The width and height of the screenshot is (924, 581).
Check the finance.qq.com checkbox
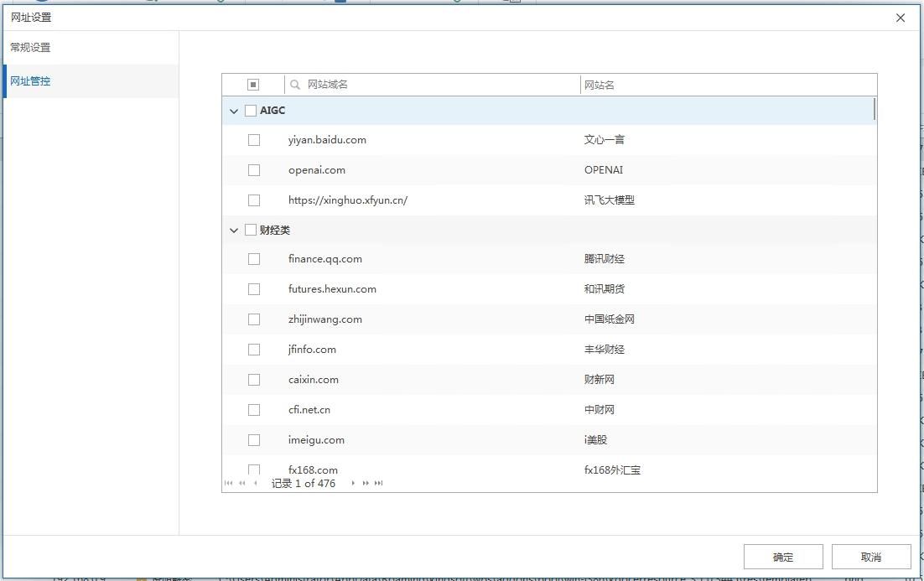pyautogui.click(x=254, y=259)
